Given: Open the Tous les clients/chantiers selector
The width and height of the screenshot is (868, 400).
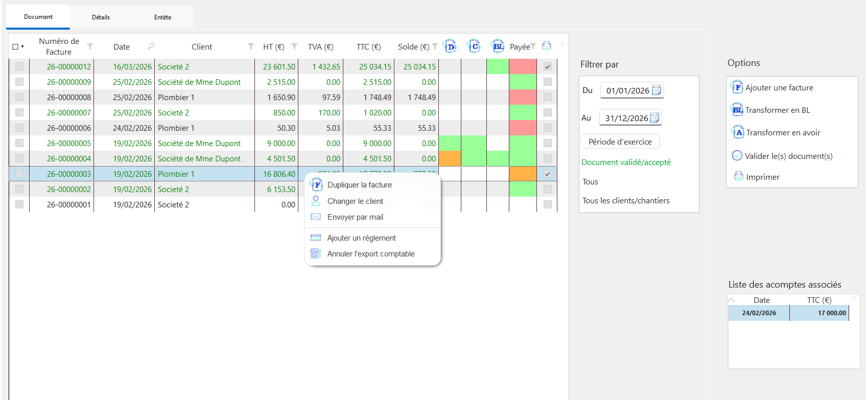Looking at the screenshot, I should click(626, 200).
